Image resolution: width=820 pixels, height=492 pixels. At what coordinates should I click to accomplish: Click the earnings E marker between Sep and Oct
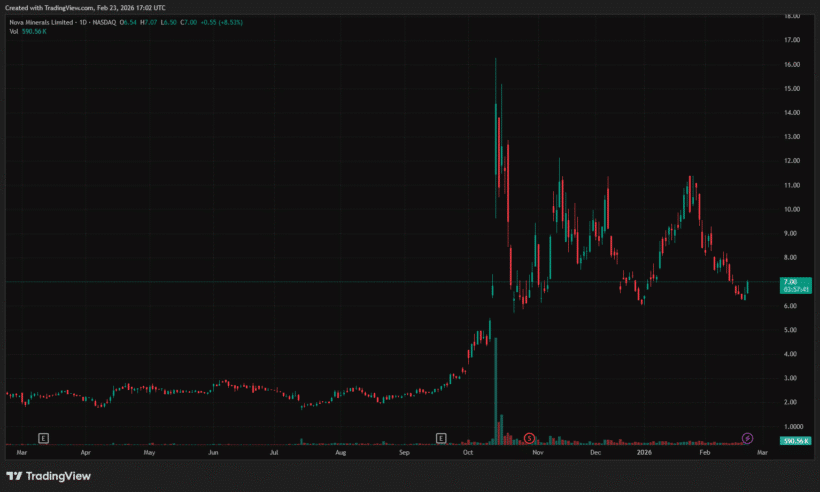tap(441, 438)
